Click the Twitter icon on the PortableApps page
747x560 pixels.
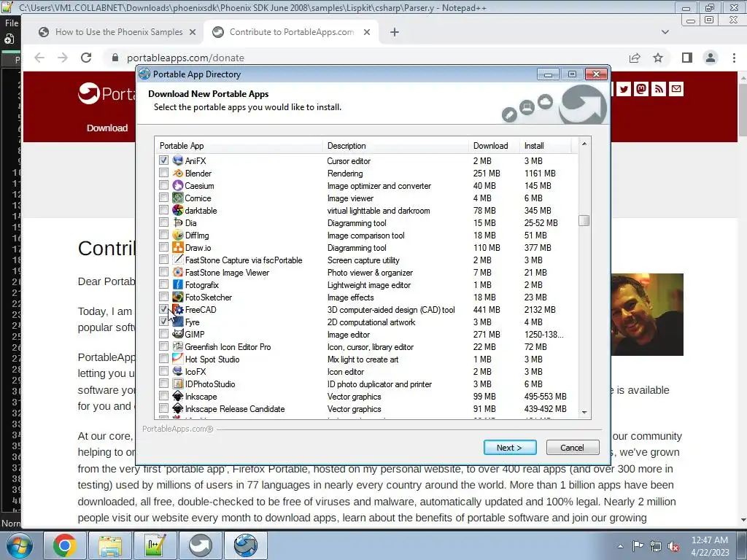[624, 89]
